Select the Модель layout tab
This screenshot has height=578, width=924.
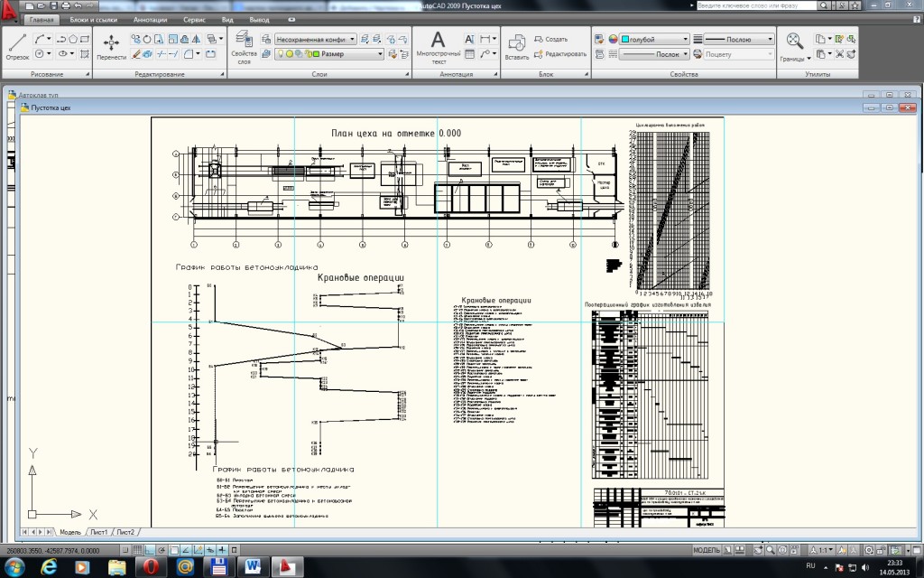coord(70,532)
